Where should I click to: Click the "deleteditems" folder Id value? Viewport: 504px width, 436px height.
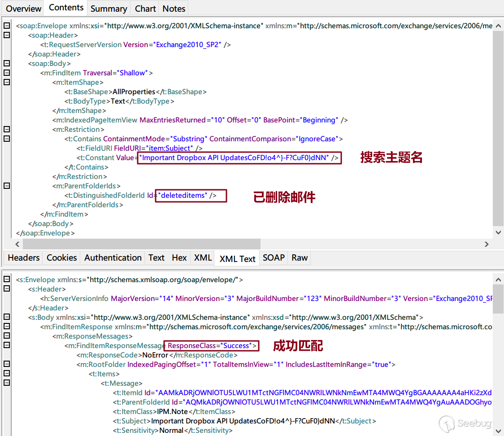[x=182, y=195]
